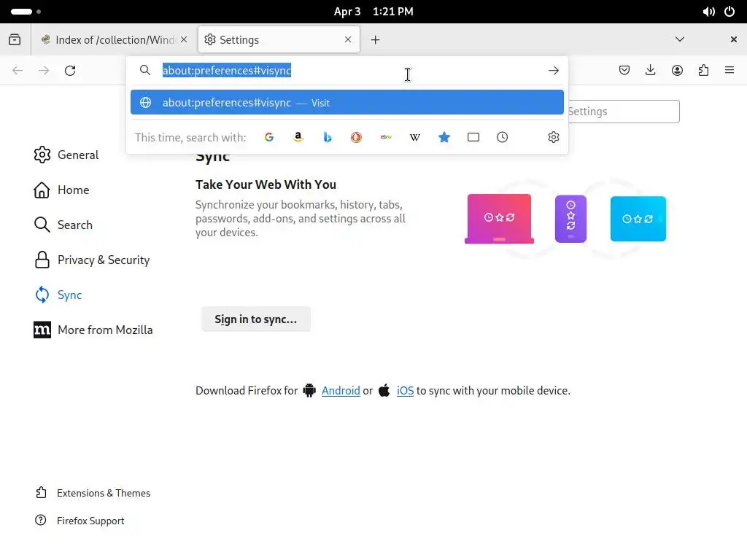Search with Amazon icon
Screen dimensions: 747x560
[298, 137]
